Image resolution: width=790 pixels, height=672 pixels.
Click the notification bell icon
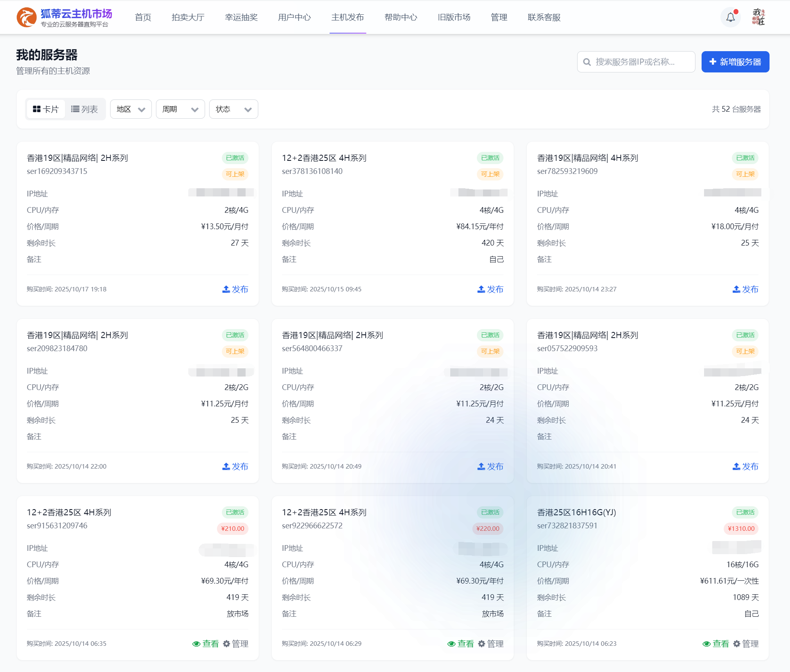click(730, 17)
